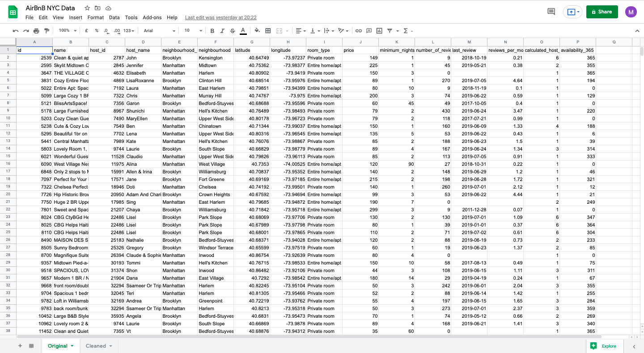Image resolution: width=644 pixels, height=353 pixels.
Task: Toggle italic formatting
Action: [x=222, y=31]
